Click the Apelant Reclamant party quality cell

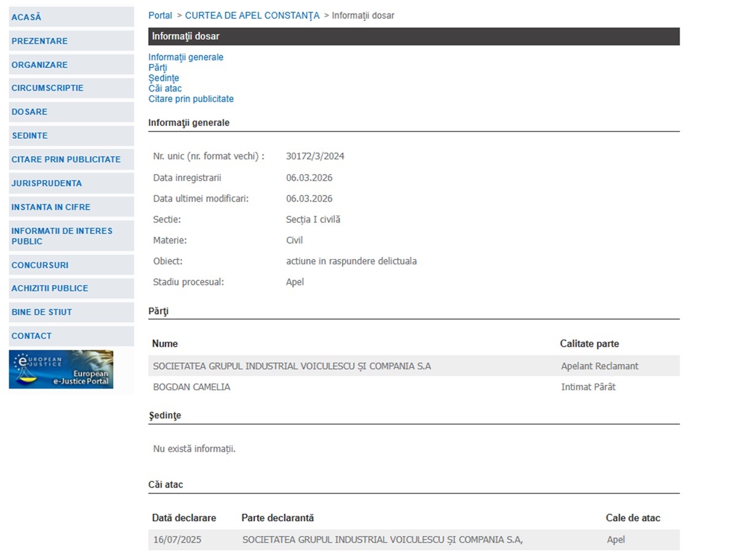pyautogui.click(x=600, y=366)
